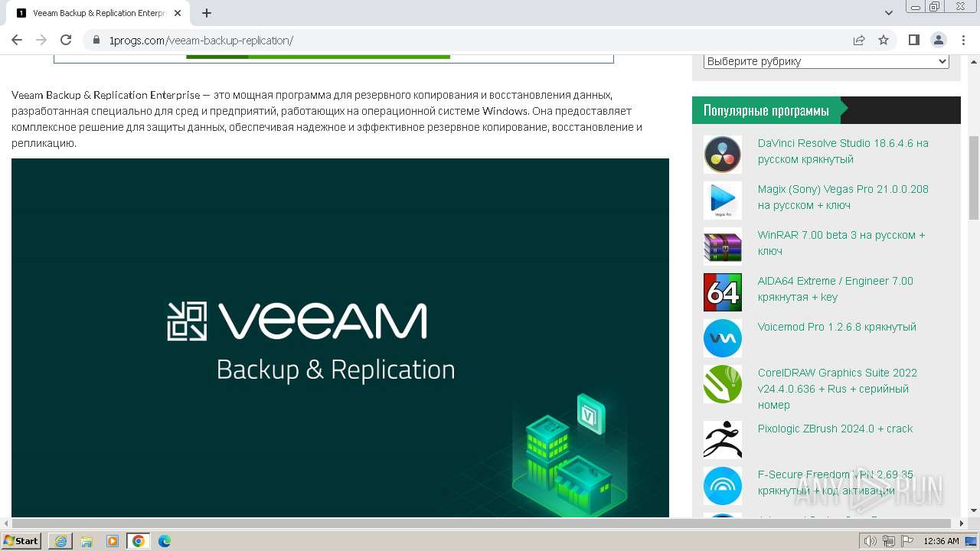The height and width of the screenshot is (551, 980).
Task: Click the CorelDRAW Graphics Suite icon
Action: (x=723, y=384)
